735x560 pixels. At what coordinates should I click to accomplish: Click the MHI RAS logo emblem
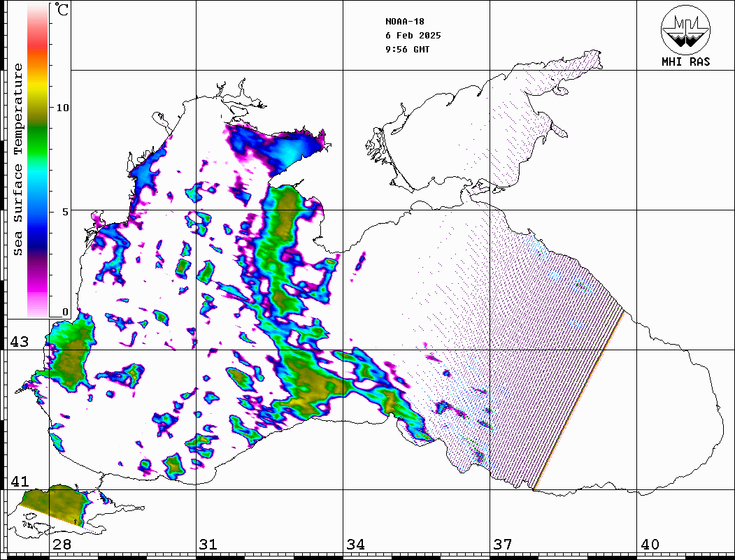(x=685, y=29)
